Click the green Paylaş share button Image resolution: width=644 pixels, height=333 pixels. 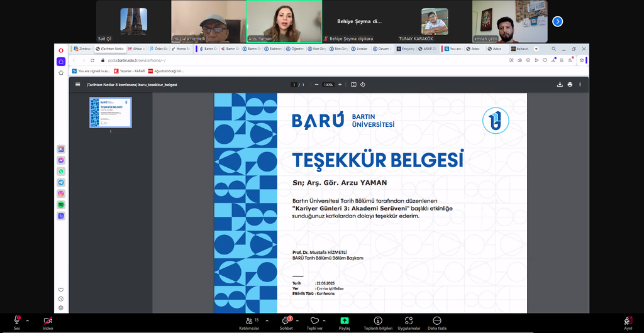[345, 323]
